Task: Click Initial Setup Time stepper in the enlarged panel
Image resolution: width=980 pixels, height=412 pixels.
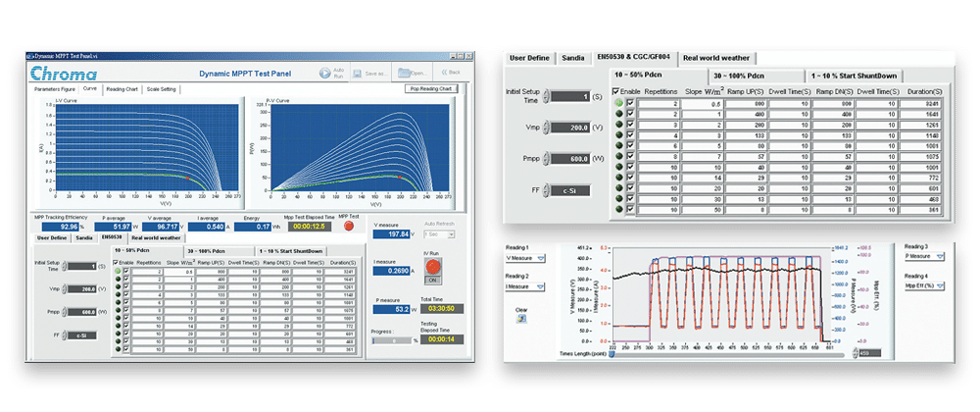Action: [x=546, y=96]
